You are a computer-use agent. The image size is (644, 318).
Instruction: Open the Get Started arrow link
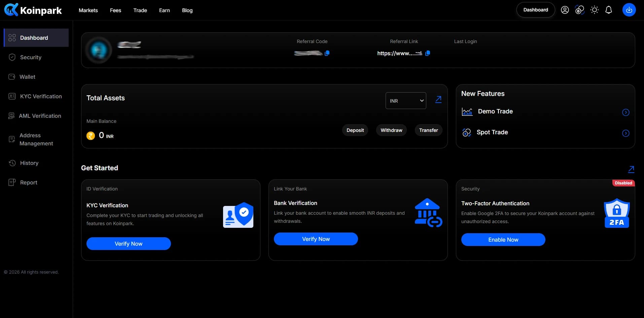click(x=631, y=169)
